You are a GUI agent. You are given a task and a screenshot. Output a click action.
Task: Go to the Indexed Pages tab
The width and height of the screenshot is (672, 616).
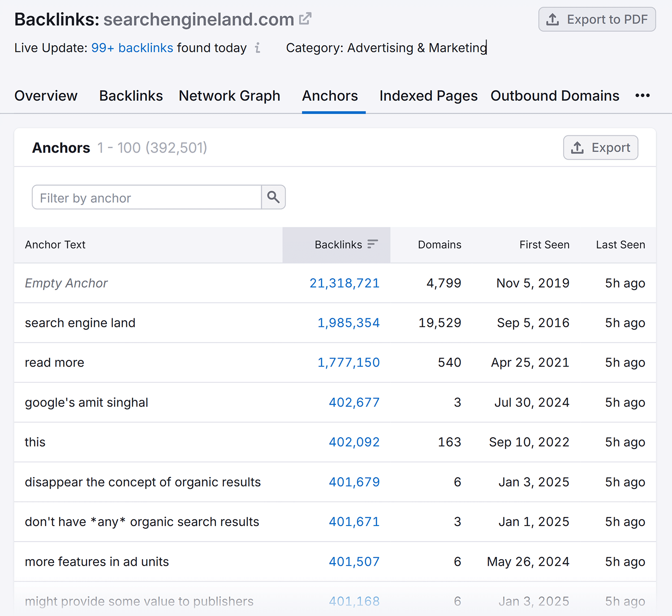click(x=429, y=96)
